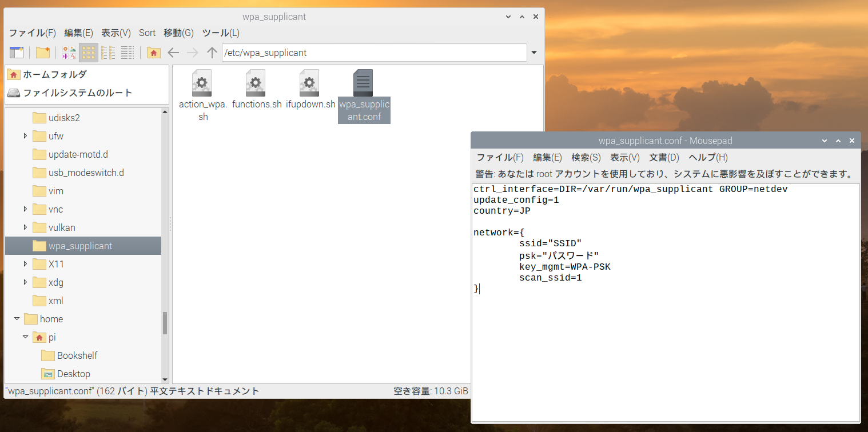Expand the X11 folder node
868x432 pixels.
[x=25, y=264]
